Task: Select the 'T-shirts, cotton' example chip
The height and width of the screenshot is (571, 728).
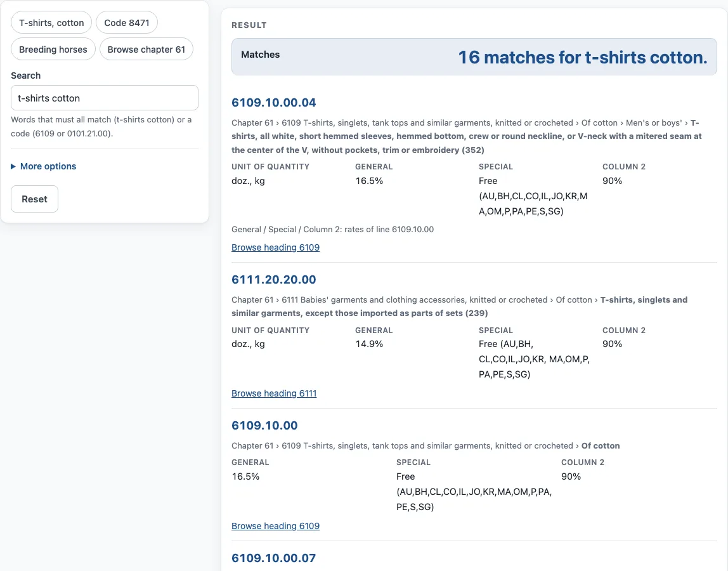Action: [x=51, y=23]
